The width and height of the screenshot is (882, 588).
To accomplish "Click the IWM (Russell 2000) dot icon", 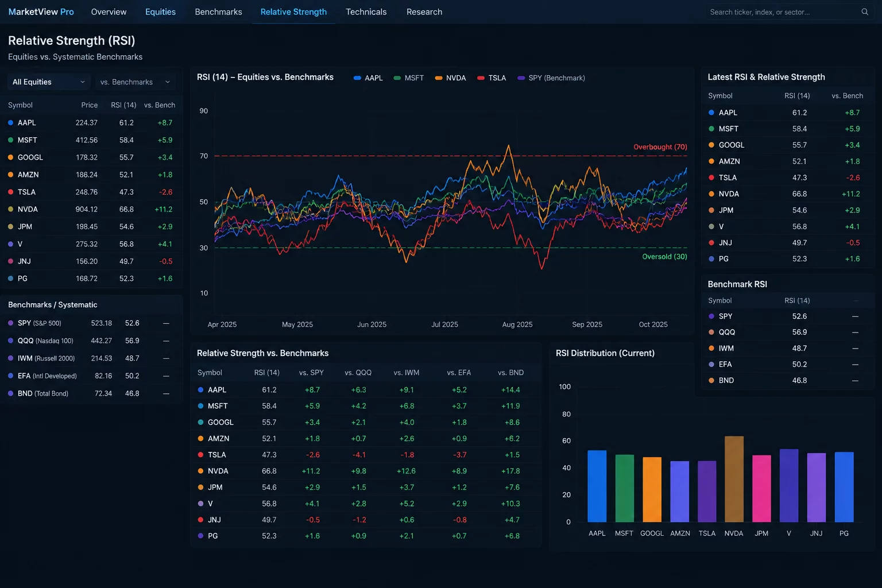I will [x=11, y=358].
